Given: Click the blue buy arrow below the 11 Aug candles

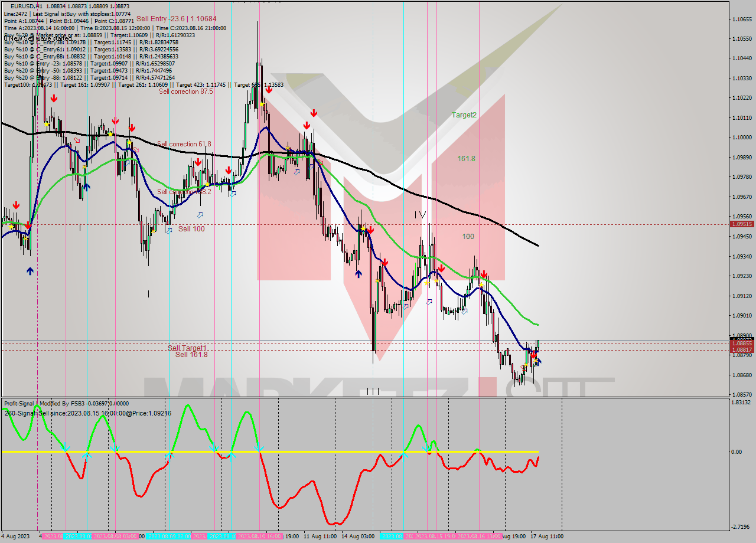Looking at the screenshot, I should 358,273.
